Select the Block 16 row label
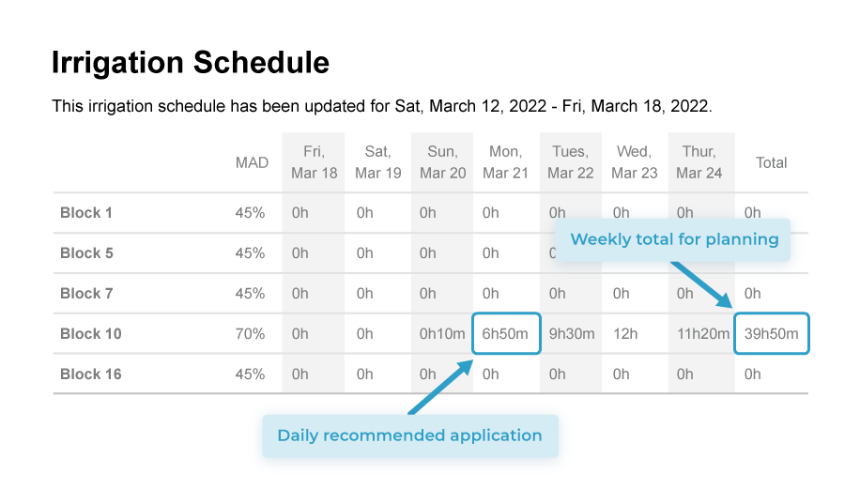Viewport: 860px width, 504px height. pyautogui.click(x=90, y=374)
